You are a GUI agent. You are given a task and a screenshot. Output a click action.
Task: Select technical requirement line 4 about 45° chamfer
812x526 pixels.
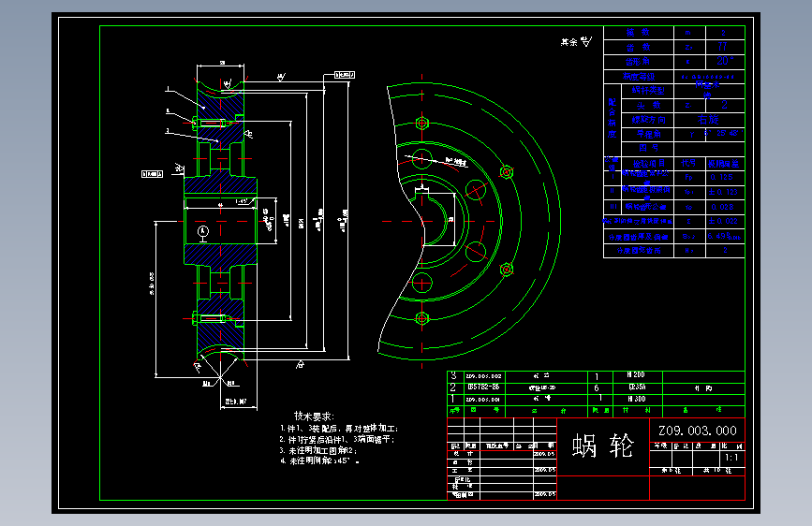pyautogui.click(x=319, y=460)
